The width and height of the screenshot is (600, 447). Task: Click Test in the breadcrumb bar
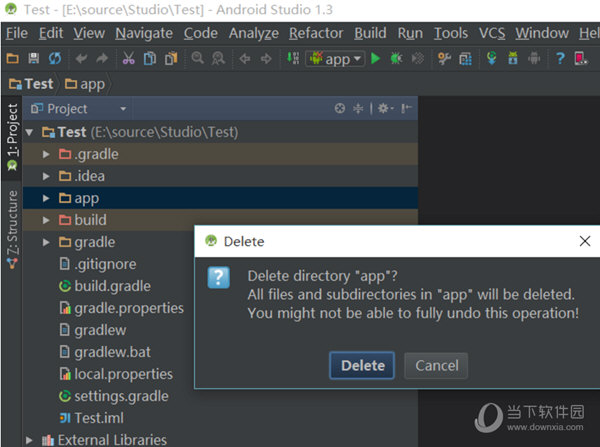(x=31, y=84)
